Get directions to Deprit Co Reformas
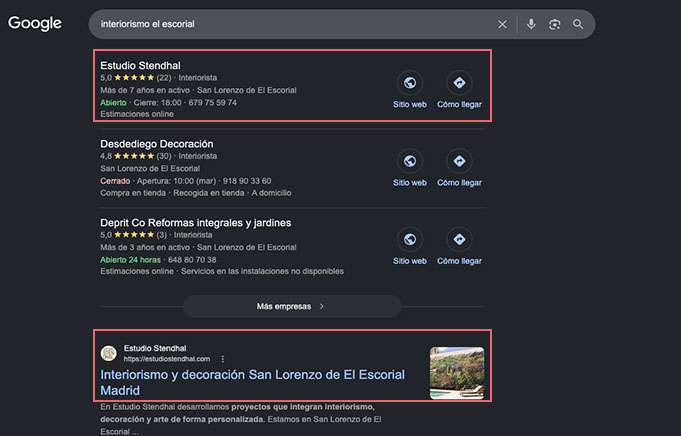The width and height of the screenshot is (681, 436). 459,239
